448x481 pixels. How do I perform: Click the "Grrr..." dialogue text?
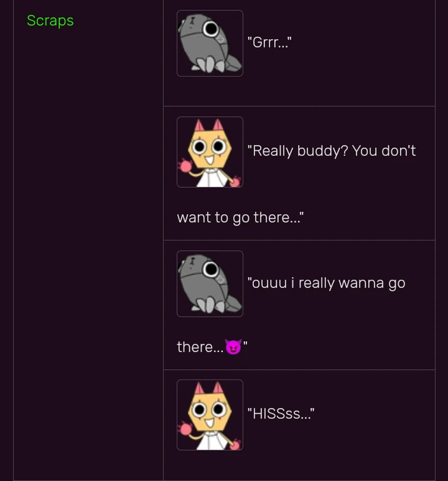tap(269, 42)
